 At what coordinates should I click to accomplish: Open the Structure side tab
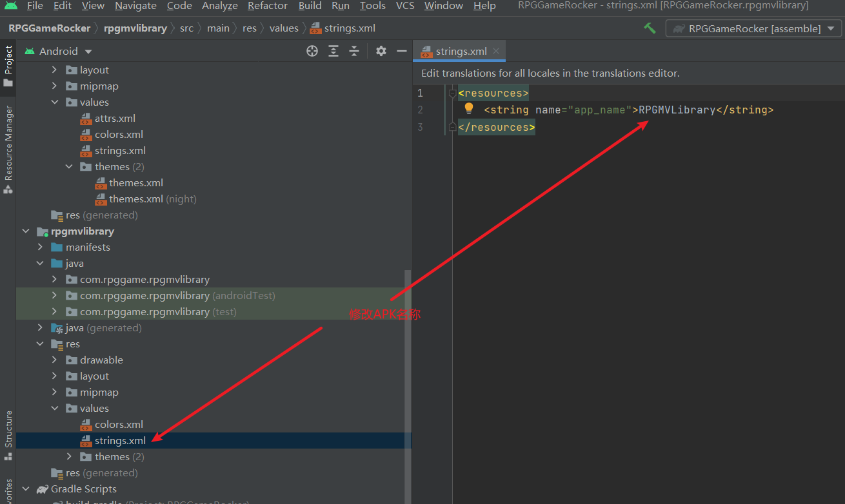click(x=8, y=435)
